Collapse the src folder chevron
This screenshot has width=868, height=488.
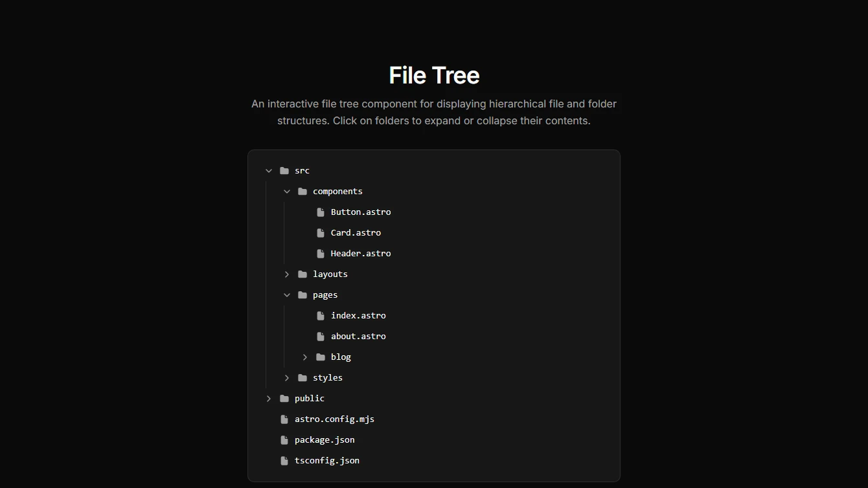(x=269, y=170)
